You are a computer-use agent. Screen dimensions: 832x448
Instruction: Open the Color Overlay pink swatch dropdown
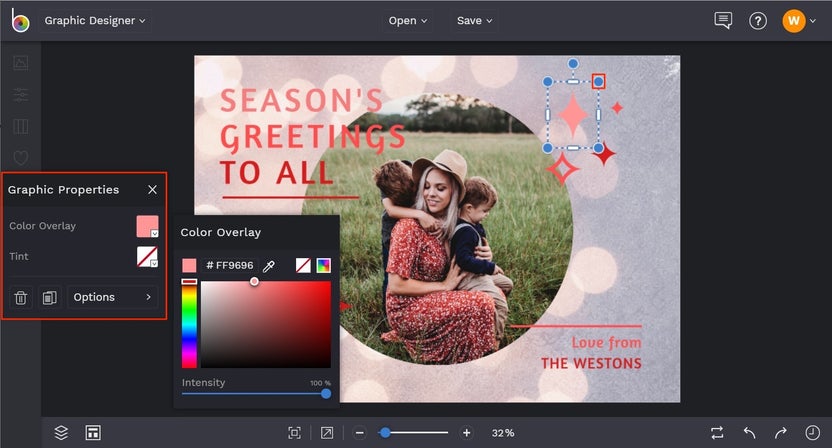[x=148, y=226]
